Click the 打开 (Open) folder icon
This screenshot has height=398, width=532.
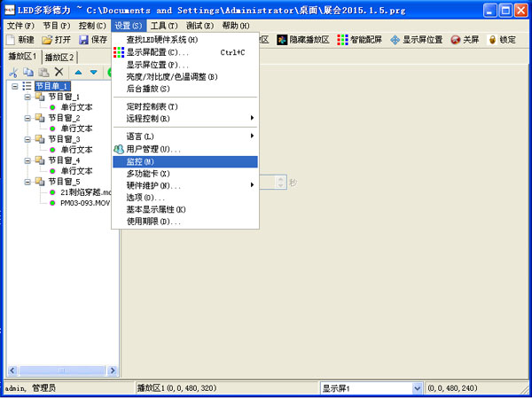(48, 40)
